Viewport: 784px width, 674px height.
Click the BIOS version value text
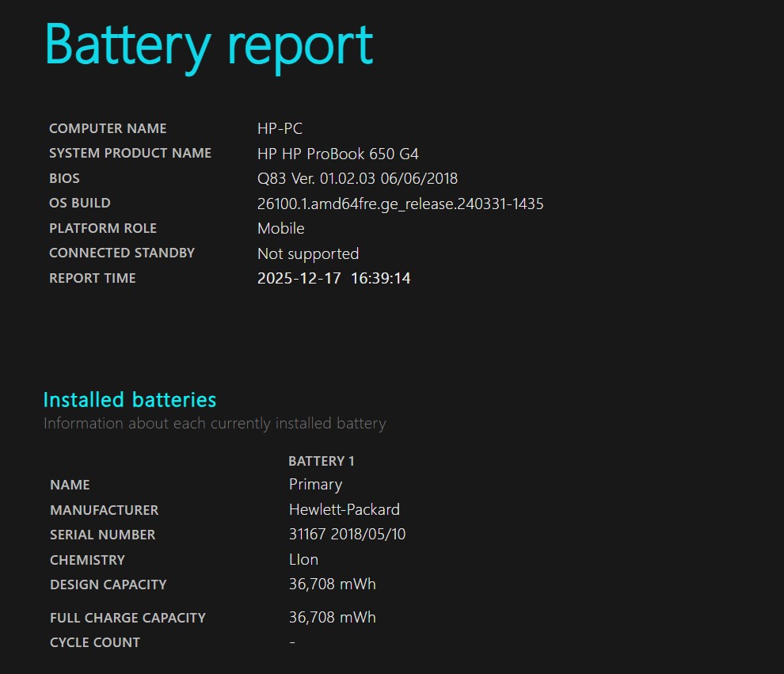point(357,179)
